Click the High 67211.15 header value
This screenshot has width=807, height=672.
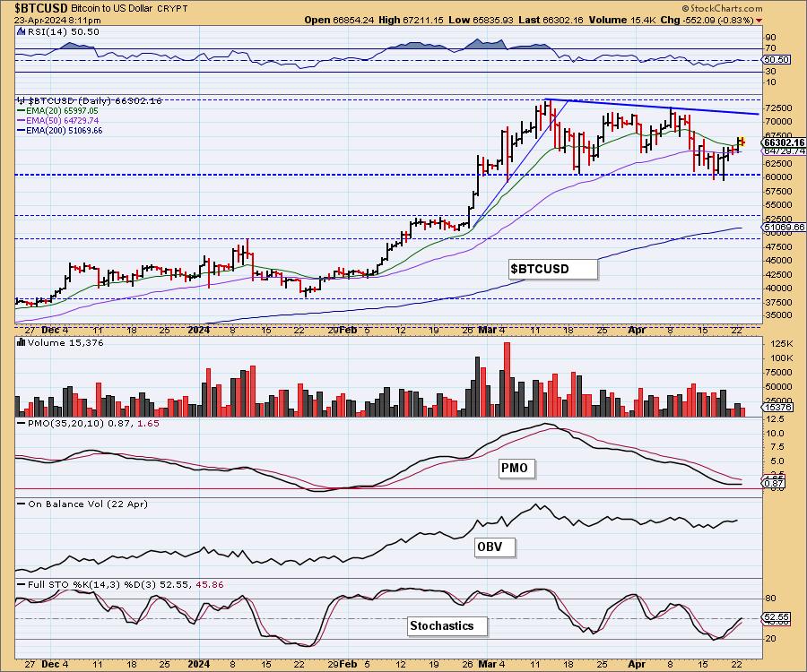[411, 20]
